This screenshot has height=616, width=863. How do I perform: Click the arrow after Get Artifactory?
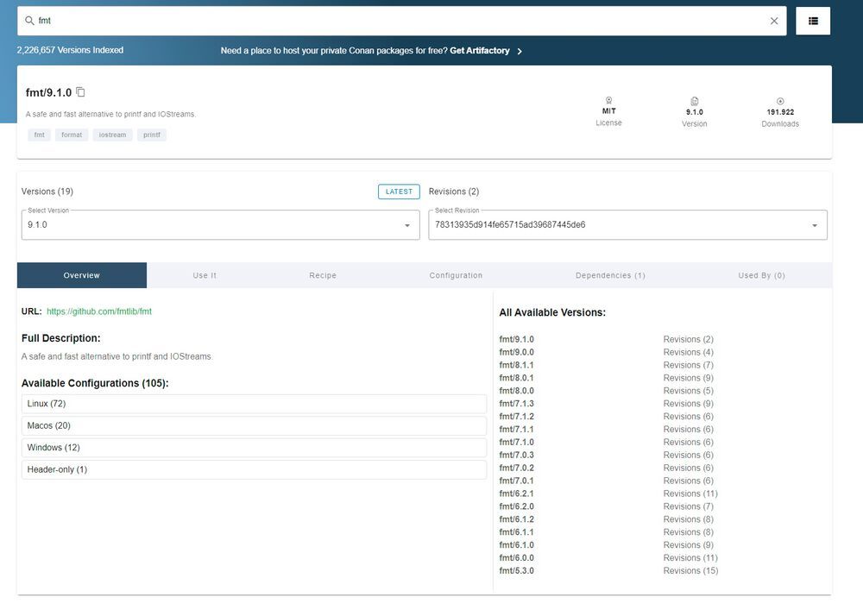520,51
